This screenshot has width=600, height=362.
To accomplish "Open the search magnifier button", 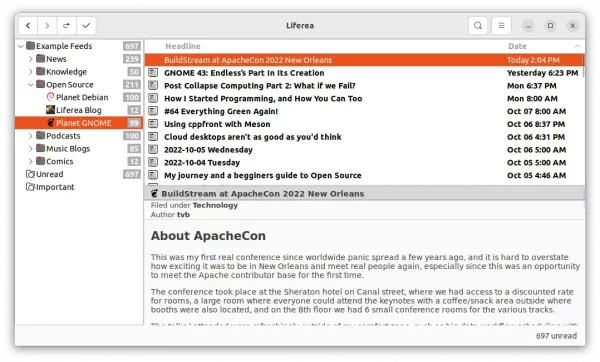I will (478, 26).
